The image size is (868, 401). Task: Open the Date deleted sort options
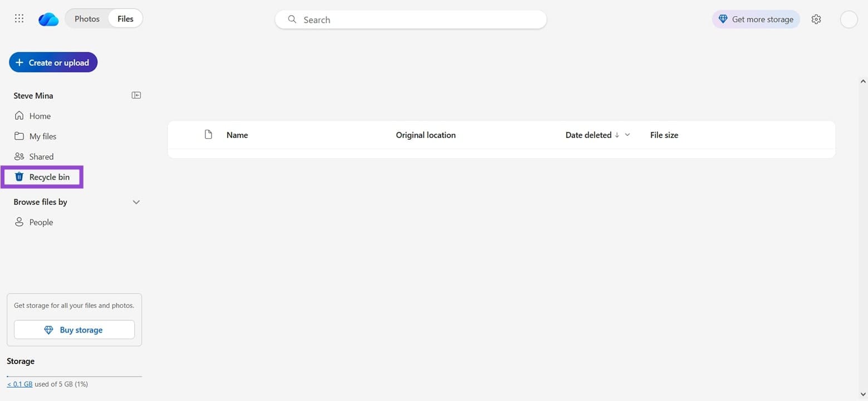click(627, 135)
